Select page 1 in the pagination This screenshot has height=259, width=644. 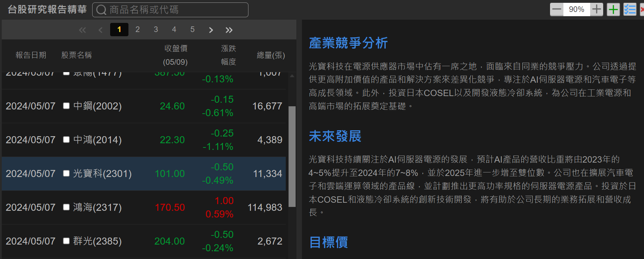click(x=119, y=30)
